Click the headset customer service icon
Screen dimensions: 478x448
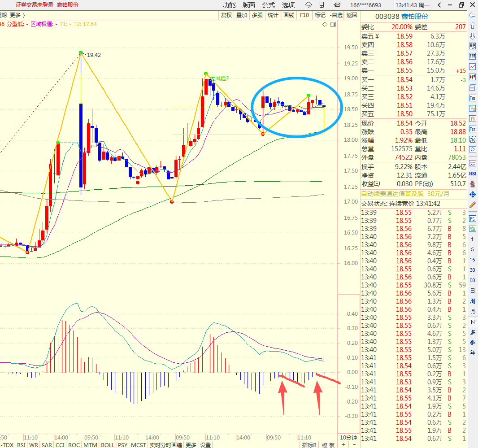[309, 5]
